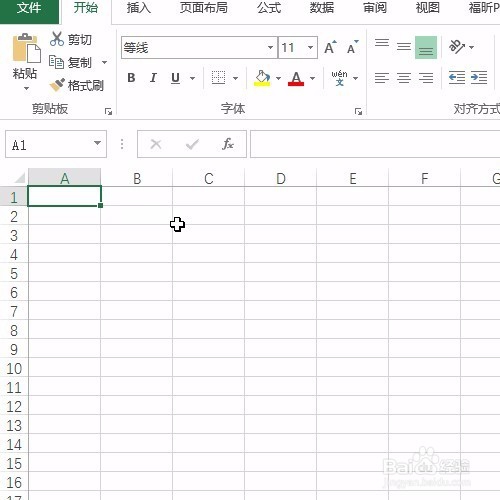Open font group dialog launcher
The height and width of the screenshot is (500, 500).
pyautogui.click(x=358, y=112)
